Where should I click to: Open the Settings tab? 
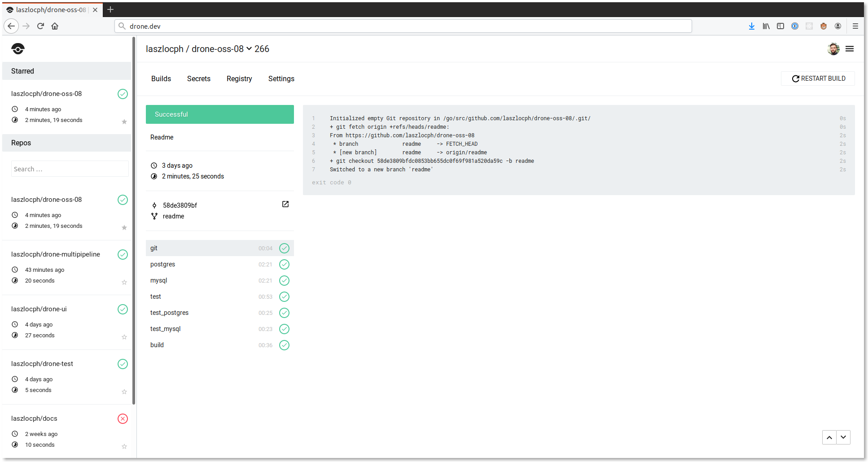281,78
